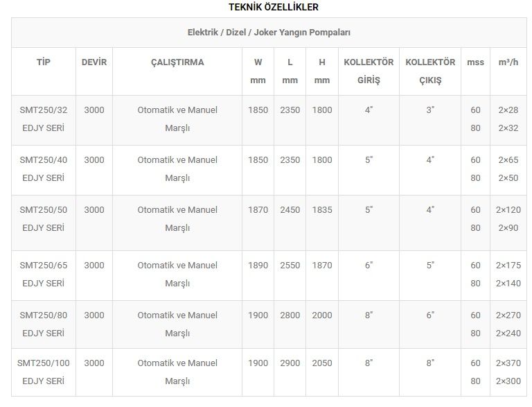
Task: Click the KOLLEKTÖR GİRİŞ column header
Action: (369, 71)
